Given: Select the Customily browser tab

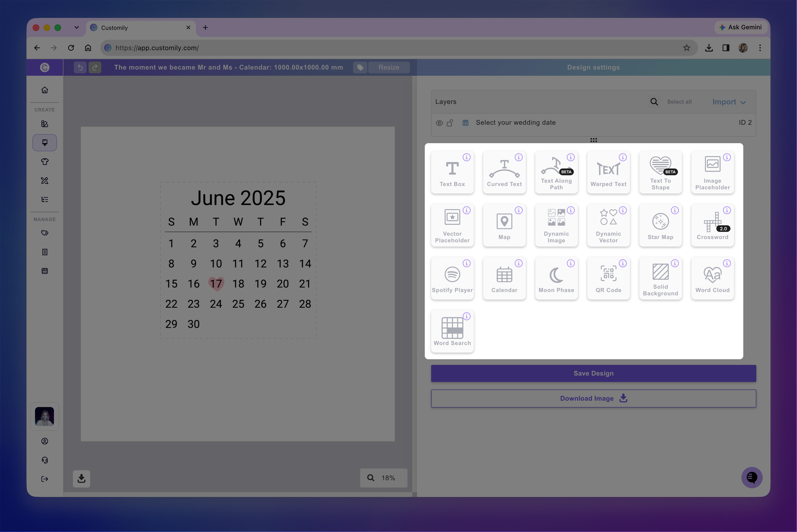Looking at the screenshot, I should tap(141, 27).
